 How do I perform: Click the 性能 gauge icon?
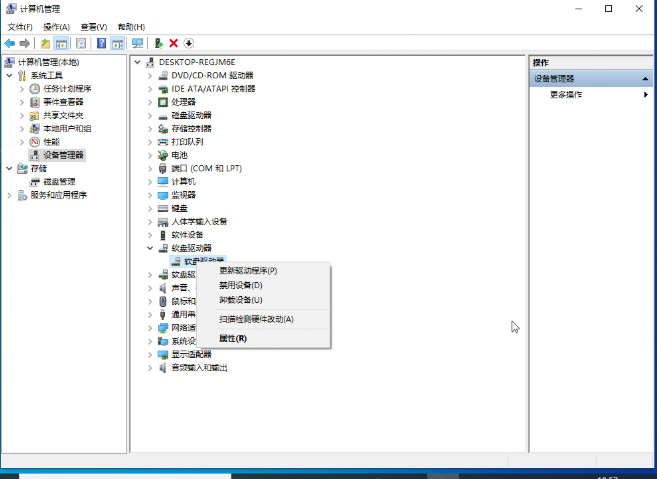[35, 142]
